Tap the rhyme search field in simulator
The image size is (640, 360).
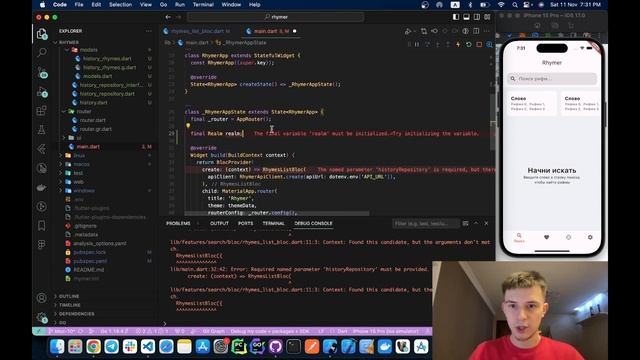tap(552, 78)
